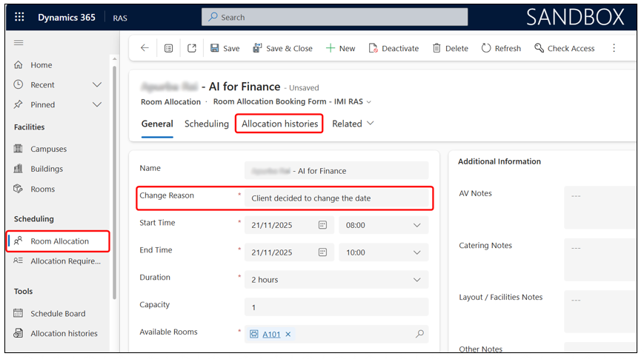Click the Save & Close button
This screenshot has width=644, height=359.
coord(282,48)
